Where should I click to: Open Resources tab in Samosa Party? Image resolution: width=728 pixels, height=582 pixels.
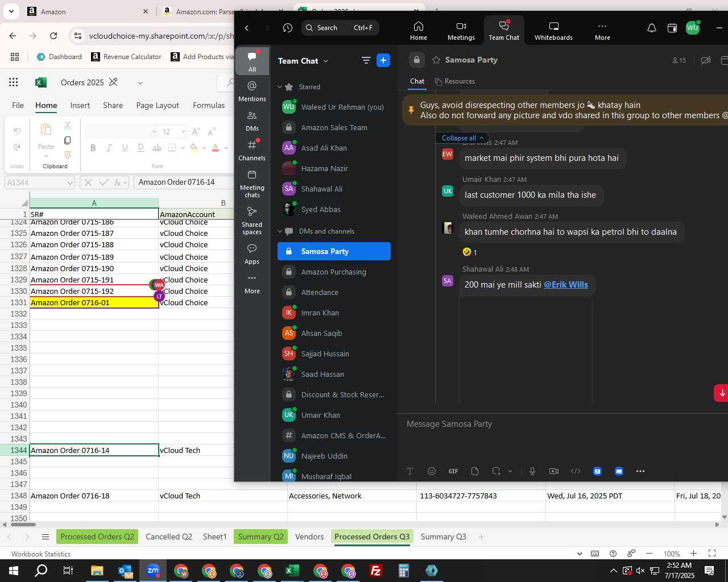click(x=454, y=81)
